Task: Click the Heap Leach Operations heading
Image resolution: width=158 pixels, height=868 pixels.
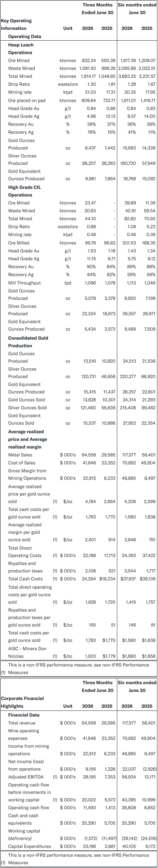Action: coord(21,49)
